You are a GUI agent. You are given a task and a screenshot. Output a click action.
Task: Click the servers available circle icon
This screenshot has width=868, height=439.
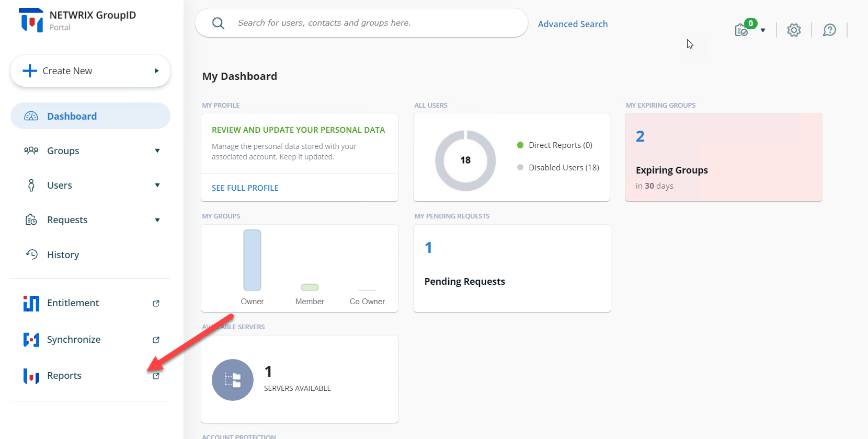click(233, 380)
